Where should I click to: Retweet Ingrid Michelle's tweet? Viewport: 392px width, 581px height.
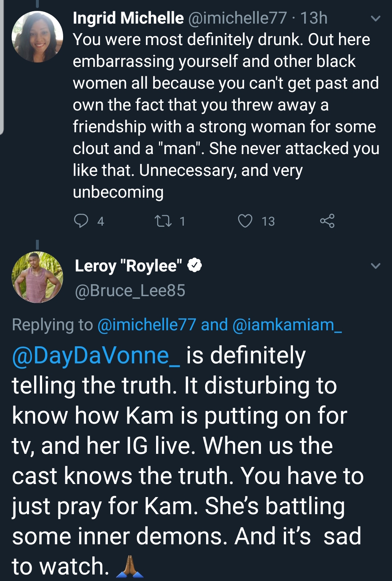point(163,221)
